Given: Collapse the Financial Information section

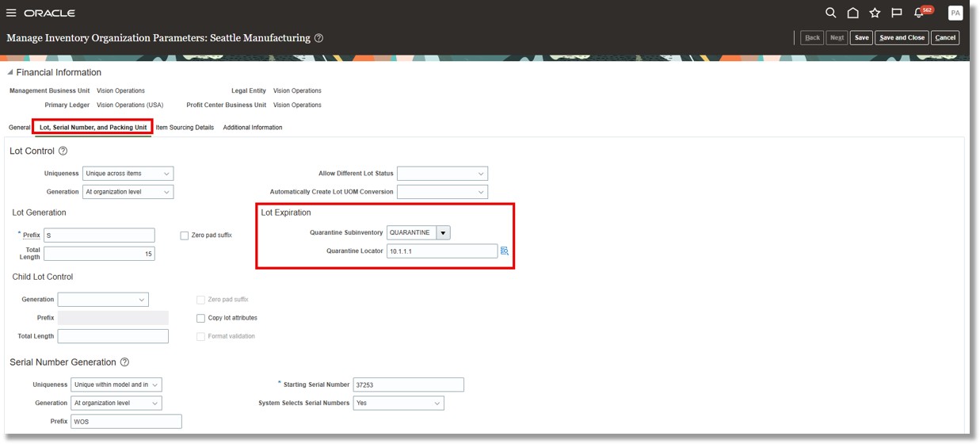Looking at the screenshot, I should coord(10,72).
